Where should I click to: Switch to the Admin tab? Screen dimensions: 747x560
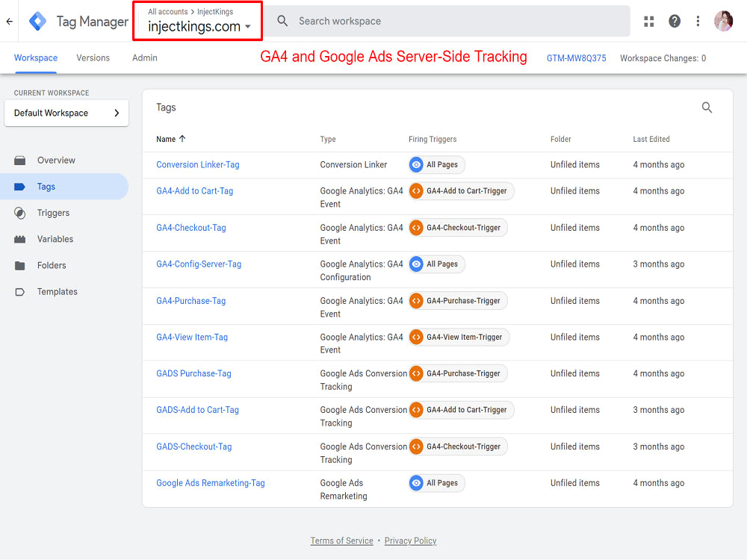pyautogui.click(x=145, y=57)
